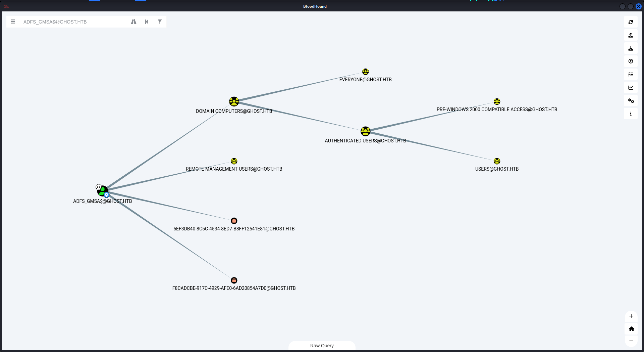Click the upload data icon
The height and width of the screenshot is (352, 644).
(x=631, y=61)
